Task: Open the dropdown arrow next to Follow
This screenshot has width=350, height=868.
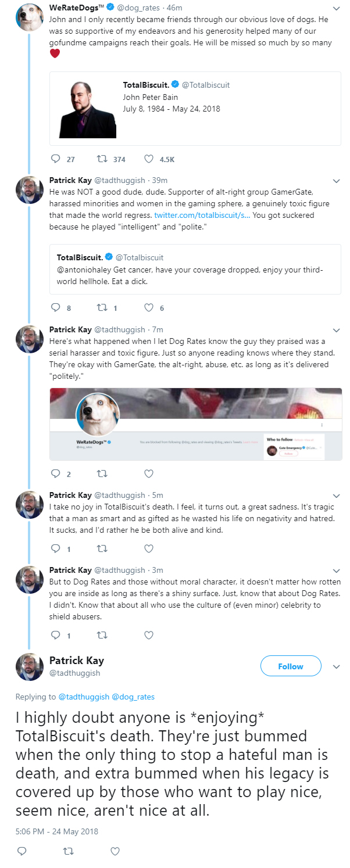Action: 336,666
